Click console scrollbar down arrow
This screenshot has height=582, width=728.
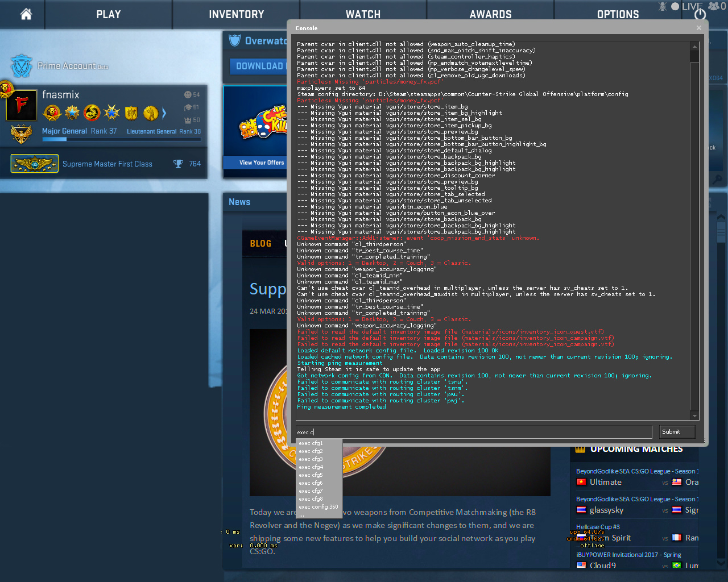point(694,416)
